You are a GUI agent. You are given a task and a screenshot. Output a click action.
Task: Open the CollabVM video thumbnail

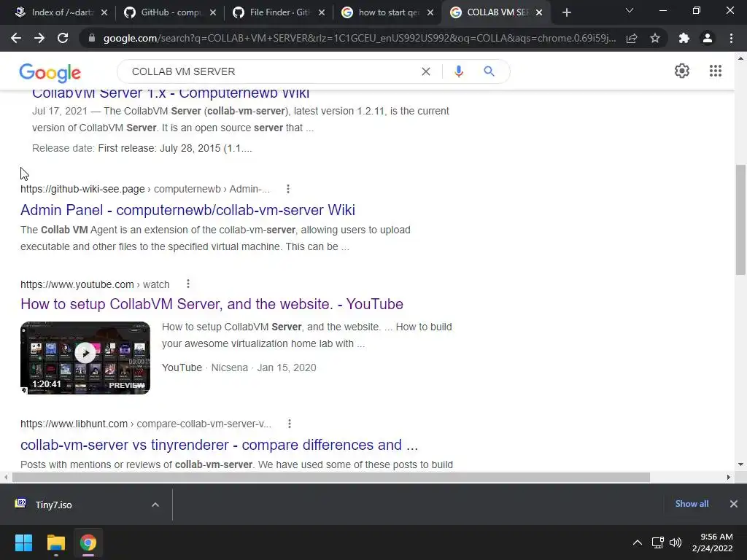pyautogui.click(x=85, y=357)
